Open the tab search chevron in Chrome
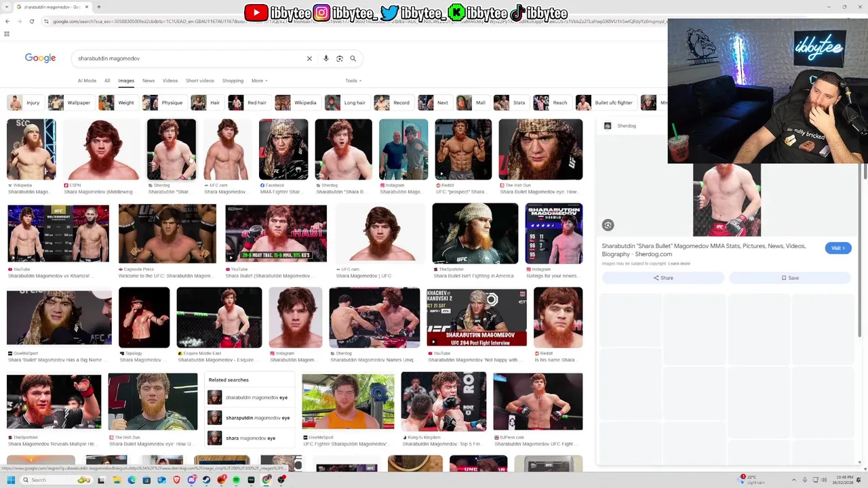The image size is (868, 488). 7,7
